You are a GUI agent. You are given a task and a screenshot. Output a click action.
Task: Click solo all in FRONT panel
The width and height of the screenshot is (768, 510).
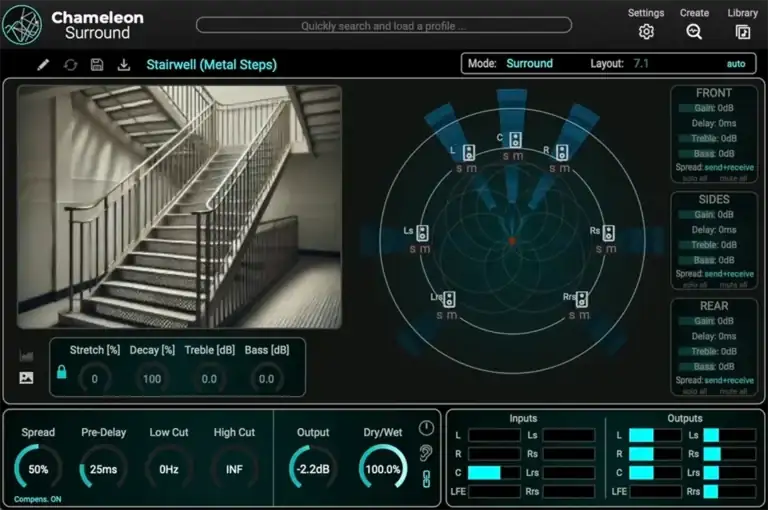[x=695, y=178]
